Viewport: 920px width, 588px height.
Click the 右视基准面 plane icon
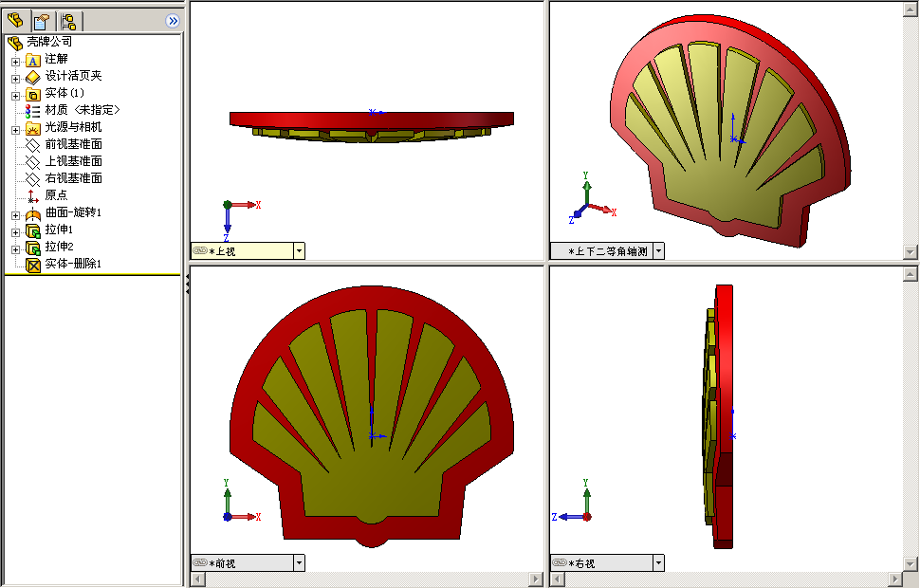point(33,179)
